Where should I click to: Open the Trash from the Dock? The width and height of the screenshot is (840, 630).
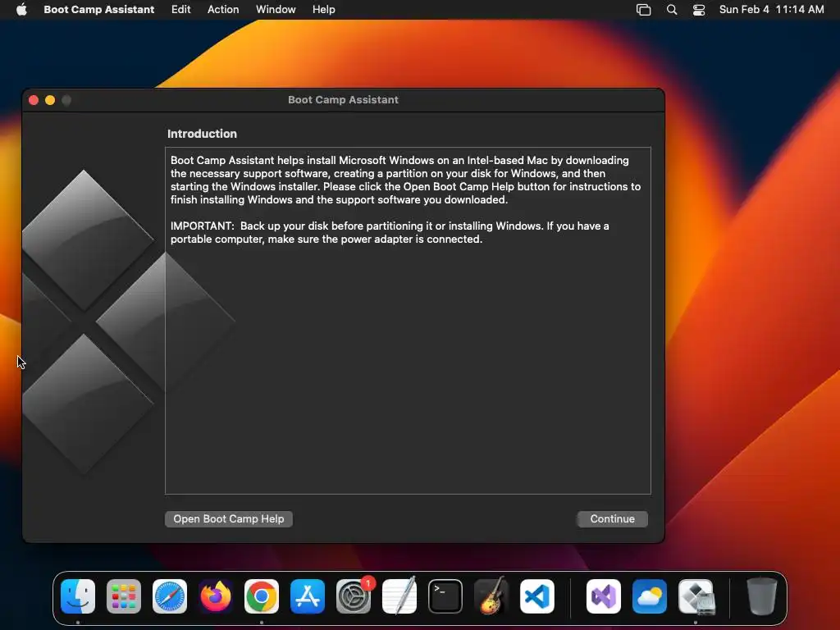coord(762,596)
